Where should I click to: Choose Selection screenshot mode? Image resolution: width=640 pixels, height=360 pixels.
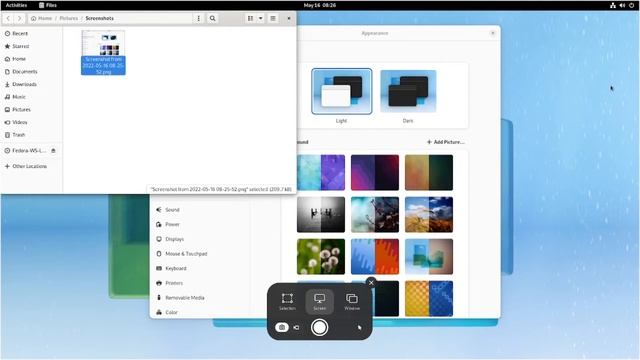(287, 302)
